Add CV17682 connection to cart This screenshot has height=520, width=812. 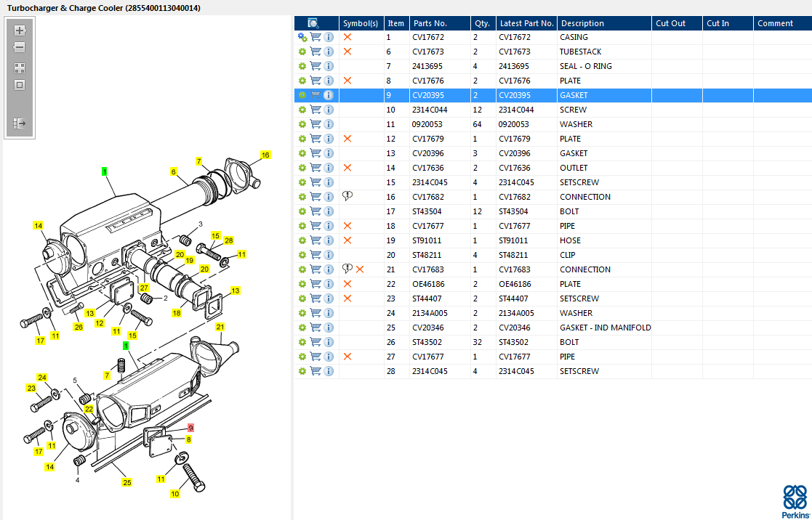(x=315, y=197)
